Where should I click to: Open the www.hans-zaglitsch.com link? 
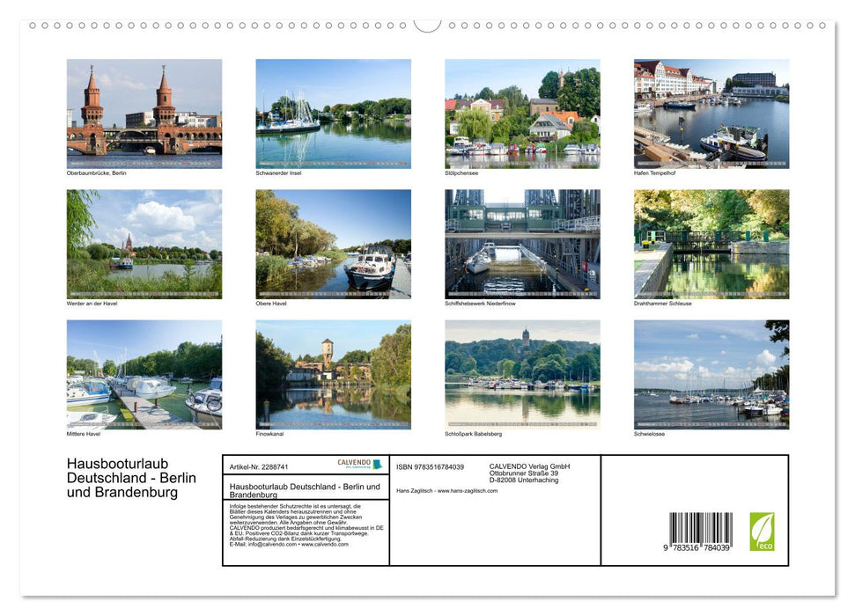click(x=468, y=491)
